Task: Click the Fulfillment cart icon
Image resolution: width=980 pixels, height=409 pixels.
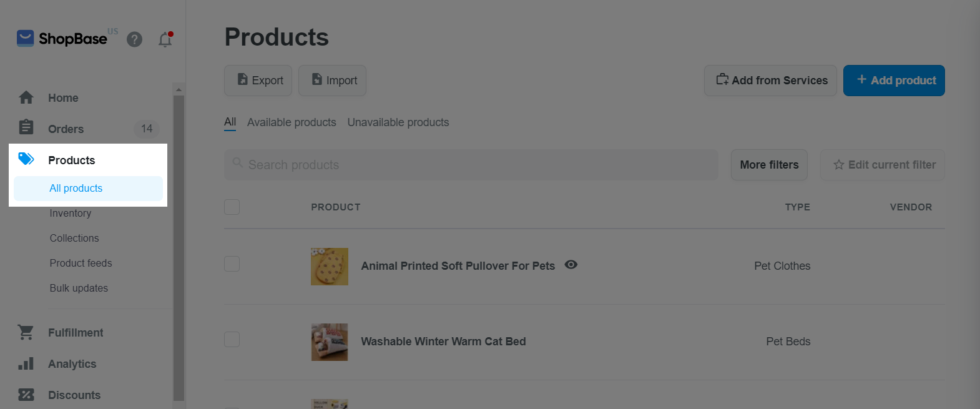Action: [x=26, y=333]
